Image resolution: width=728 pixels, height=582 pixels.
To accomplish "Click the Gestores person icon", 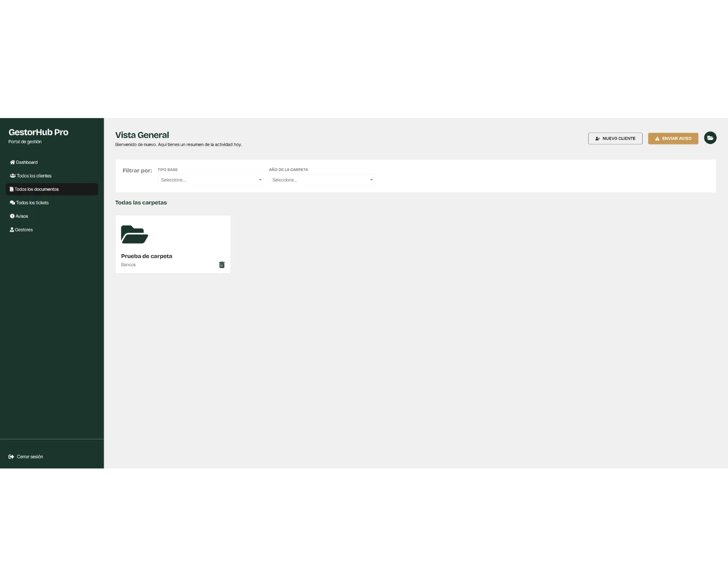I will click(x=12, y=230).
